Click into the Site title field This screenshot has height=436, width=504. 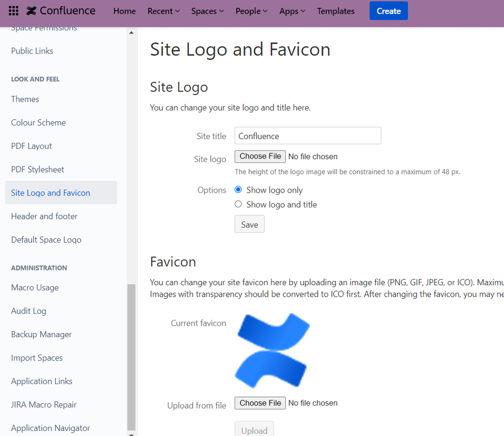(x=308, y=136)
